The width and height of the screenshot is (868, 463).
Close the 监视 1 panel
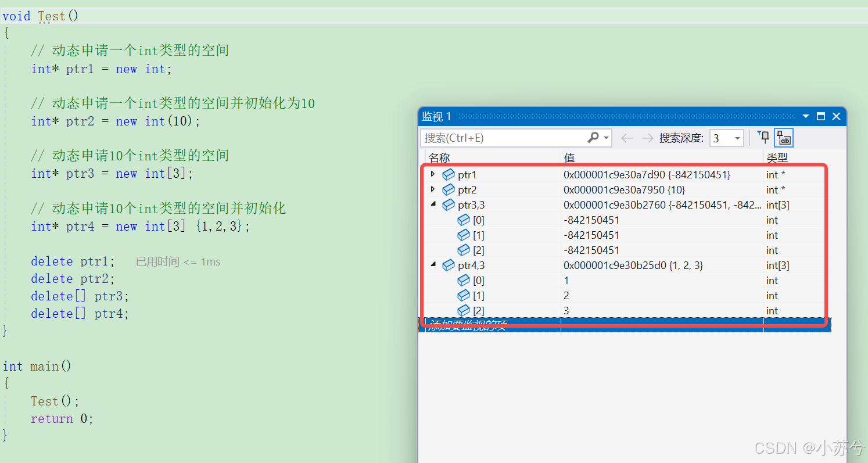click(x=836, y=116)
